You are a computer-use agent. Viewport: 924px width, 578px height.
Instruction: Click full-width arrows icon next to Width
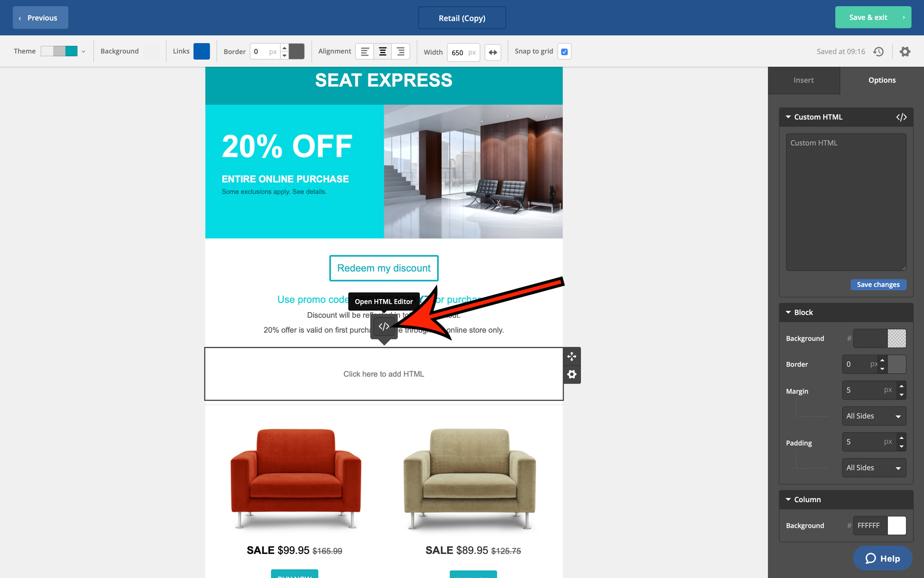(x=493, y=52)
